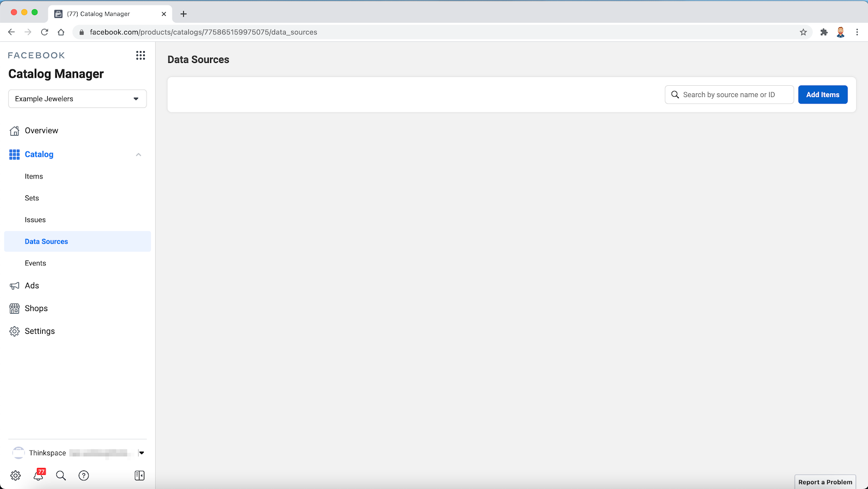This screenshot has height=489, width=868.
Task: Bookmark this page with the star
Action: coord(803,32)
